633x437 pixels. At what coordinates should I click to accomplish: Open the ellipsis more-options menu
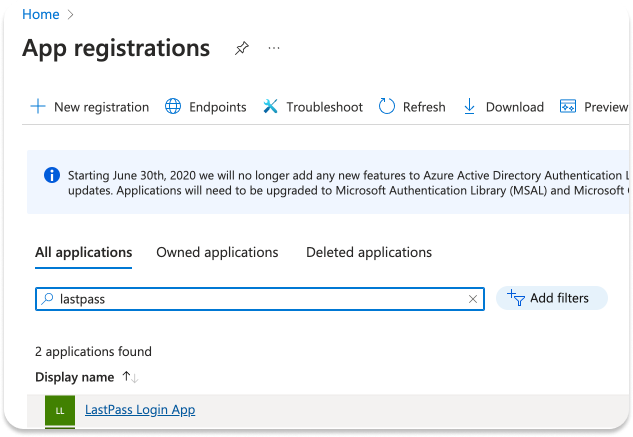tap(274, 48)
